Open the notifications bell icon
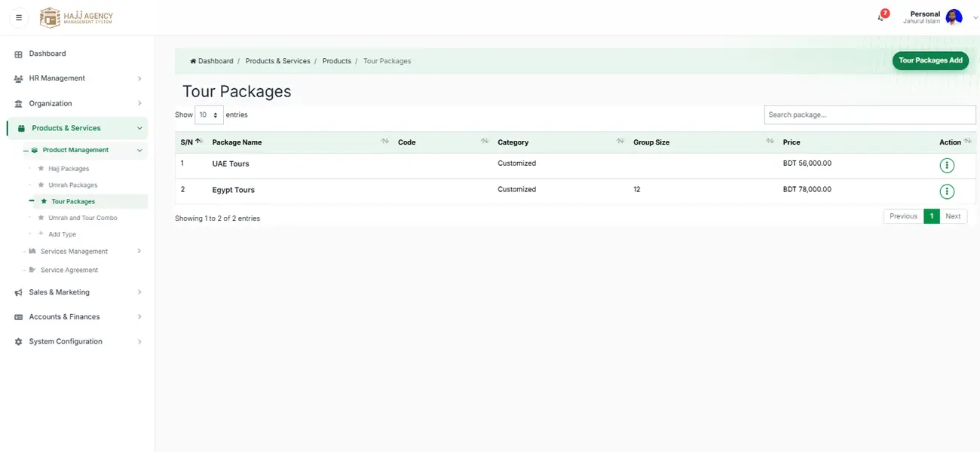The width and height of the screenshot is (980, 452). (x=881, y=17)
